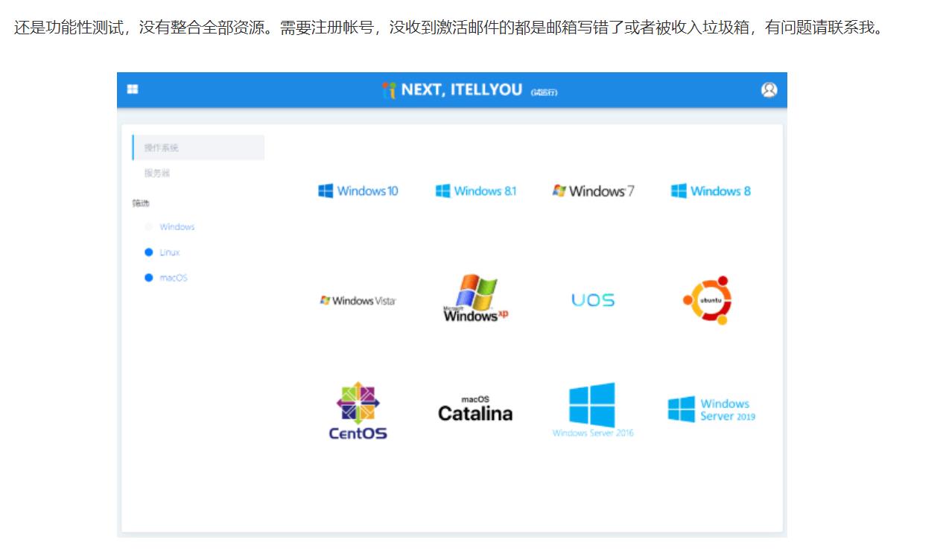
Task: Switch to the 操作系统 sidebar tab
Action: click(x=162, y=147)
